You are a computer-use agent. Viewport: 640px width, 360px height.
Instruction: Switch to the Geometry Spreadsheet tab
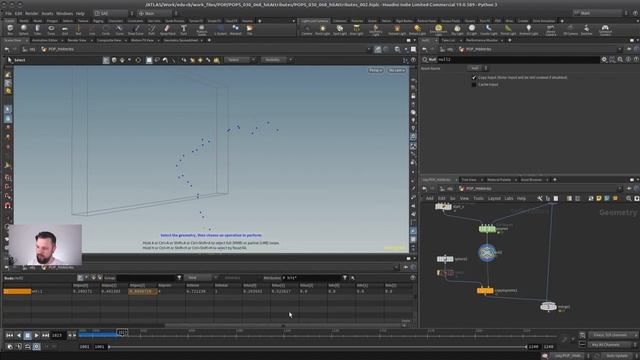pos(181,40)
